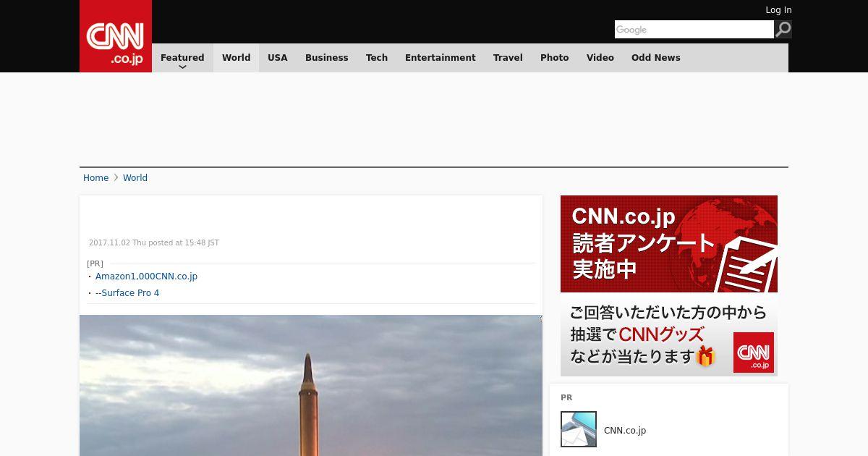
Task: Open the Business section
Action: coord(327,58)
